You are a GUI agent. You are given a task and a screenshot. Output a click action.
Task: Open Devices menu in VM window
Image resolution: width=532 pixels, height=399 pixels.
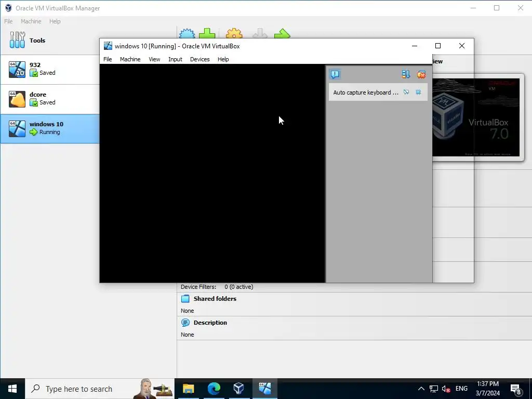[200, 59]
